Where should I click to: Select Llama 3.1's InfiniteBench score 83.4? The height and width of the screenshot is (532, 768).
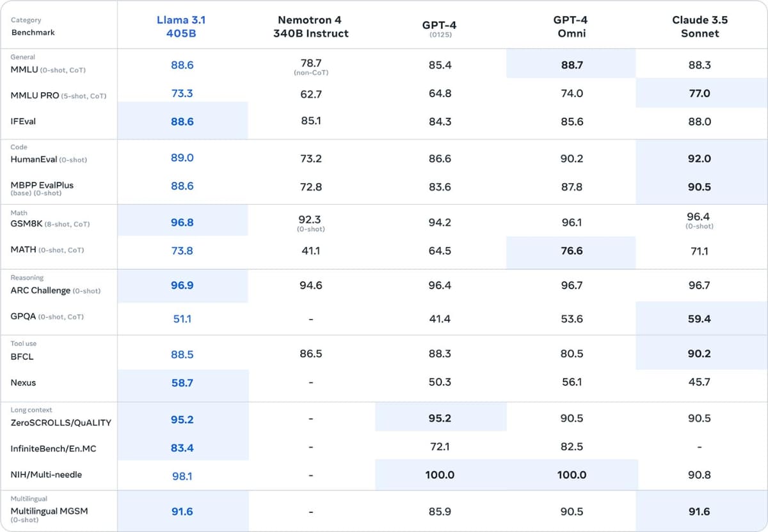tap(182, 448)
